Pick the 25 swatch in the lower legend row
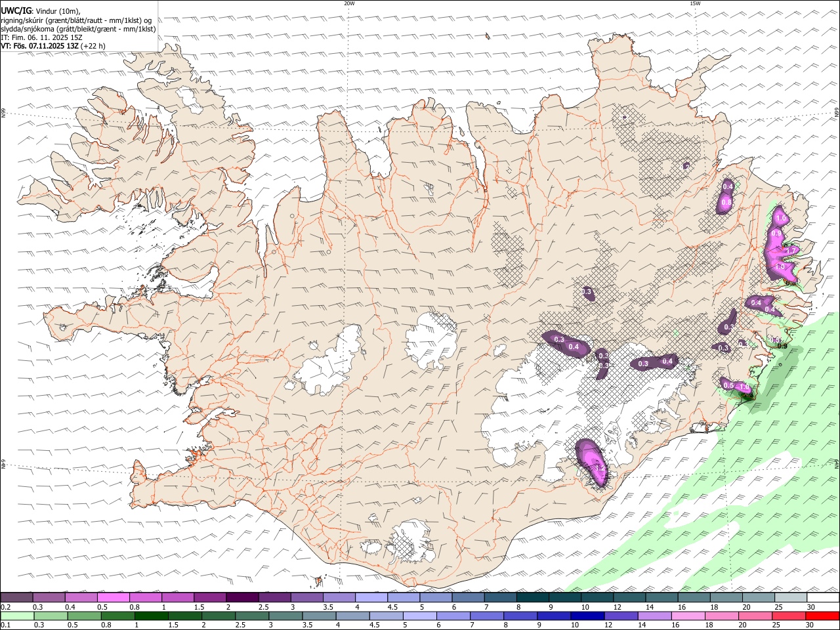The height and width of the screenshot is (630, 840). (x=789, y=616)
